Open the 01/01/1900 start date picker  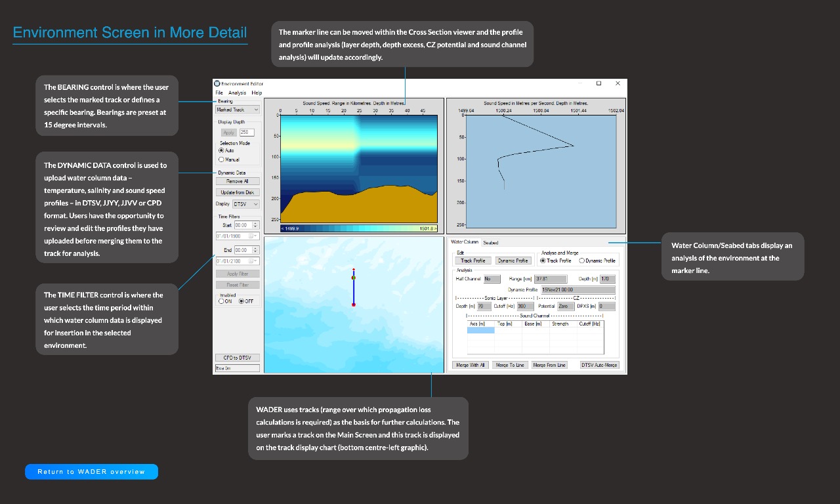253,236
